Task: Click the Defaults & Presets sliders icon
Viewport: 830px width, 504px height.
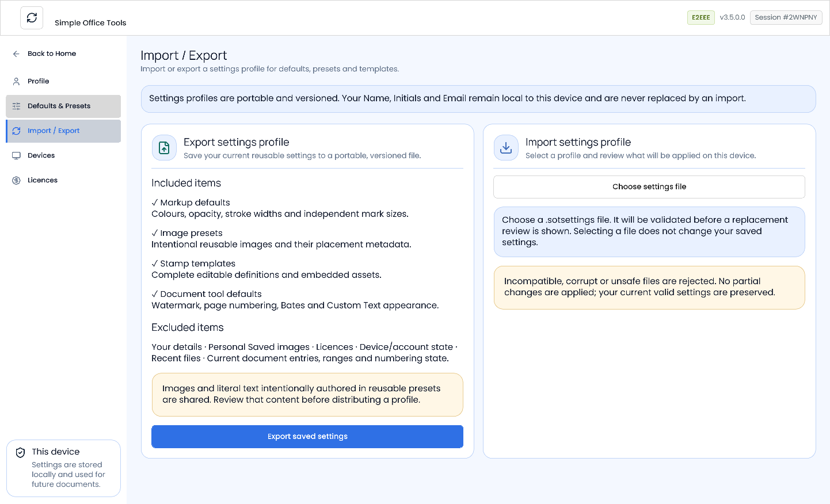Action: point(16,106)
